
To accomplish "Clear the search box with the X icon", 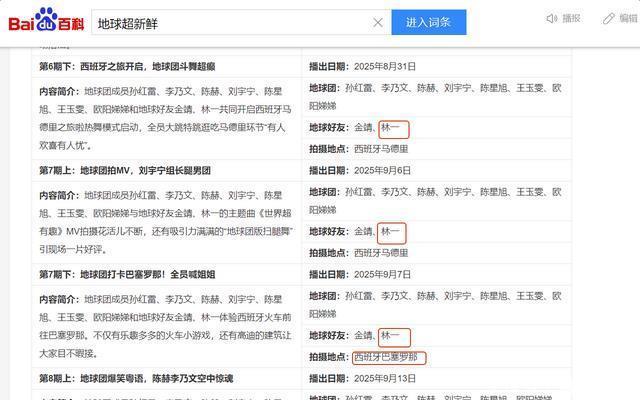I will (378, 22).
